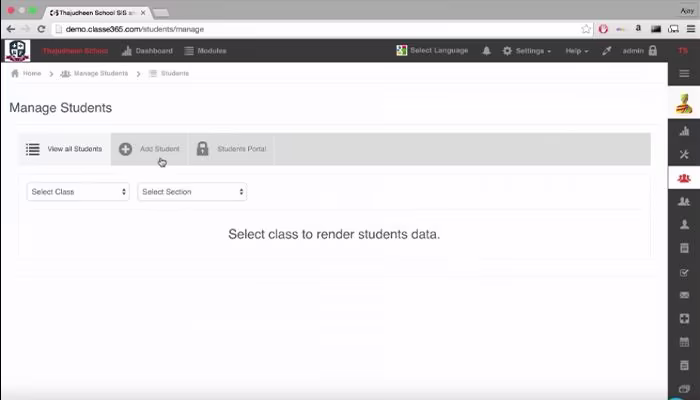700x400 pixels.
Task: Click the Manage Students breadcrumb link
Action: pos(94,73)
